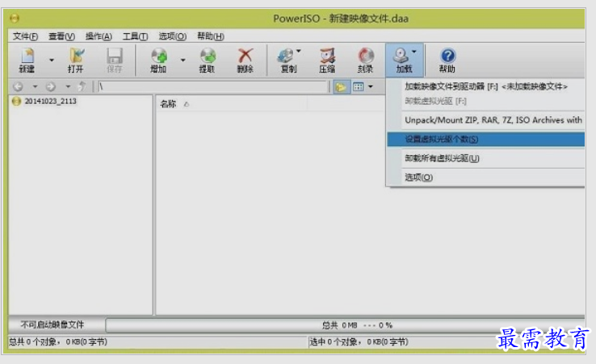Image resolution: width=596 pixels, height=364 pixels.
Task: Click the PowerISO title bar app icon
Action: click(x=15, y=18)
